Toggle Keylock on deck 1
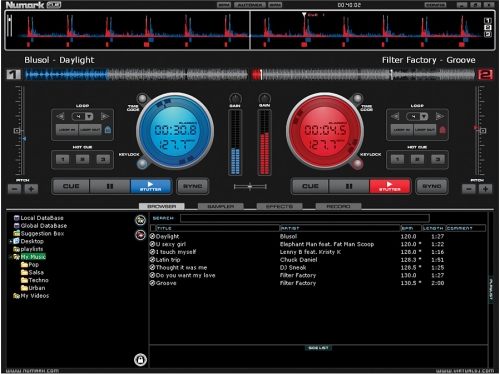Viewport: 500px width, 374px height. click(142, 164)
